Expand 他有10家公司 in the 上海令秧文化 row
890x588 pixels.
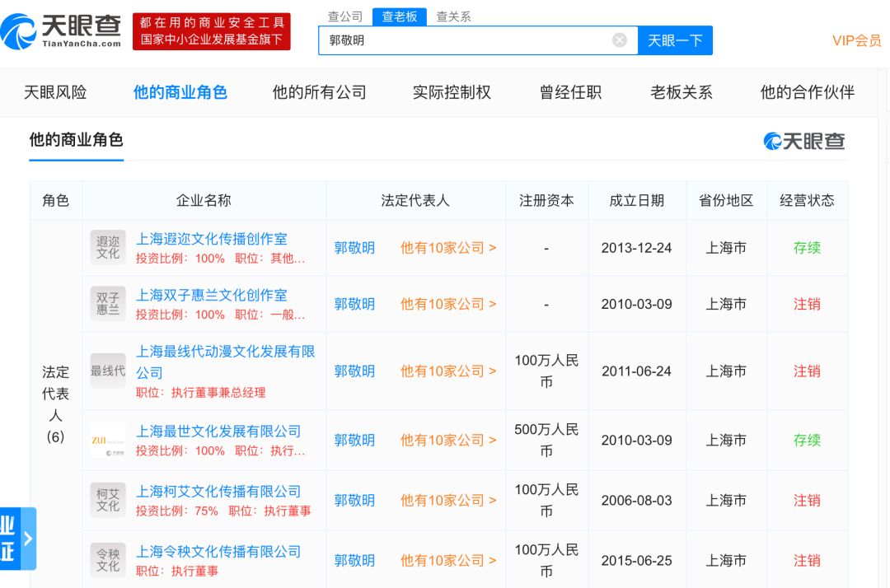(448, 560)
